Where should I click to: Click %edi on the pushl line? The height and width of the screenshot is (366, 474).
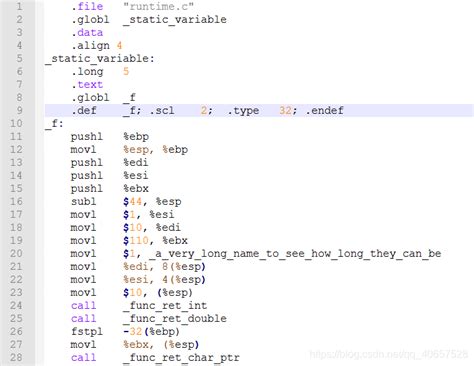pyautogui.click(x=136, y=162)
